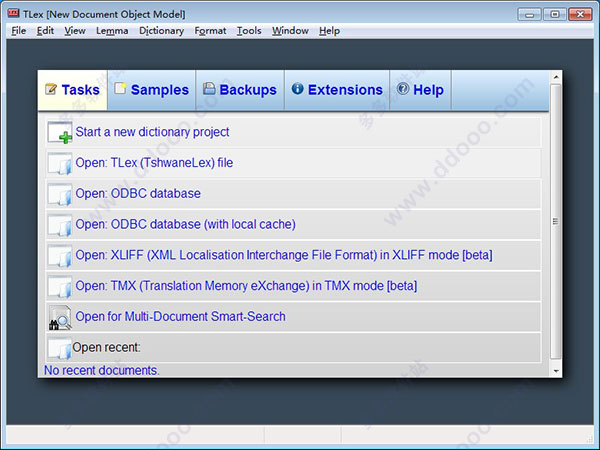
Task: Click Open for Multi-Document Smart-Search link
Action: 180,316
